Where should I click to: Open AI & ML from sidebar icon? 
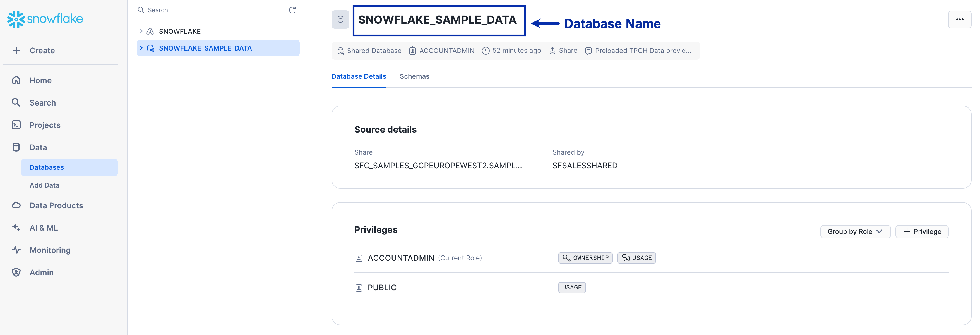pyautogui.click(x=16, y=228)
